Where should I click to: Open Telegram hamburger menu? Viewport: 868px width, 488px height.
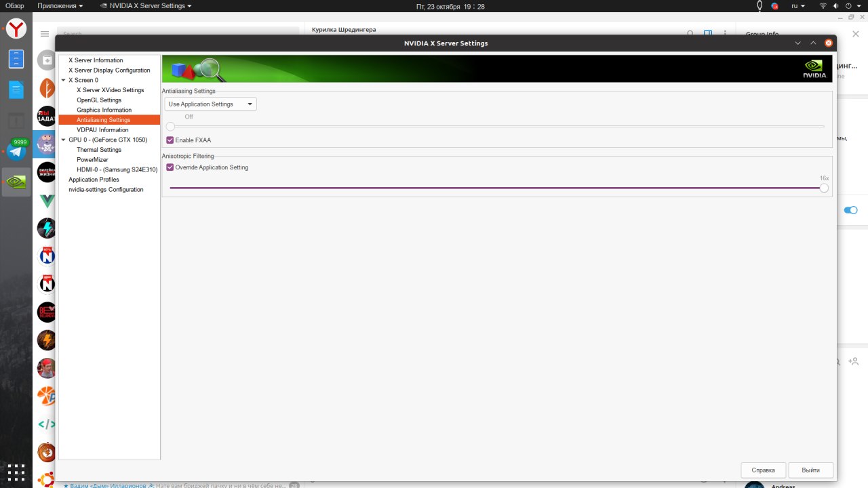click(45, 34)
